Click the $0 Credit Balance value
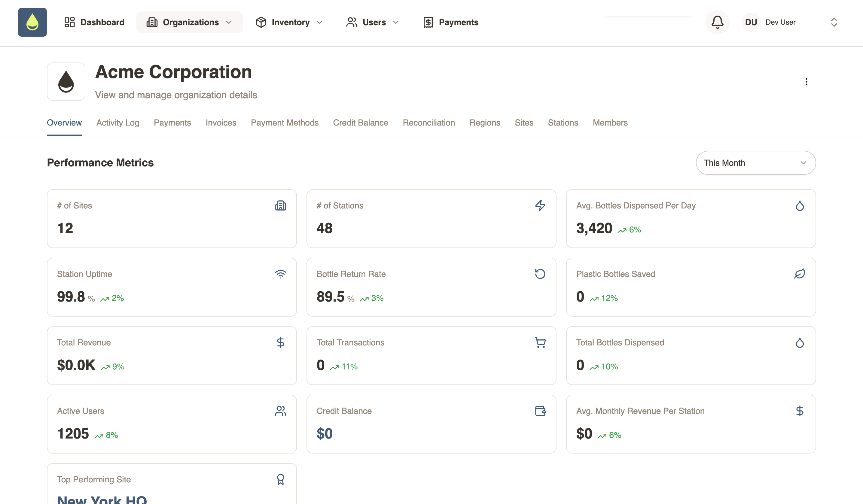This screenshot has width=863, height=504. (325, 433)
